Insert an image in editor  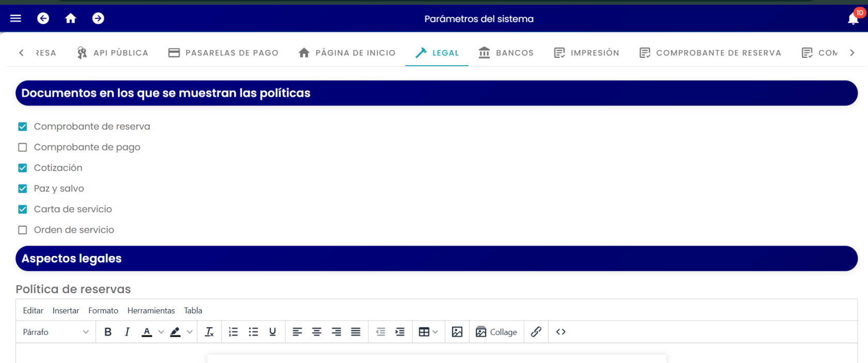pyautogui.click(x=457, y=332)
